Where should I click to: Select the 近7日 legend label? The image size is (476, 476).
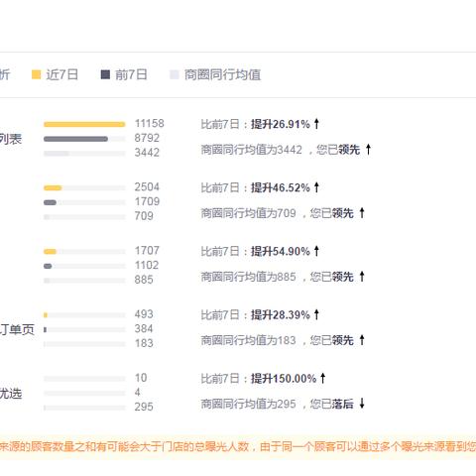click(x=62, y=74)
